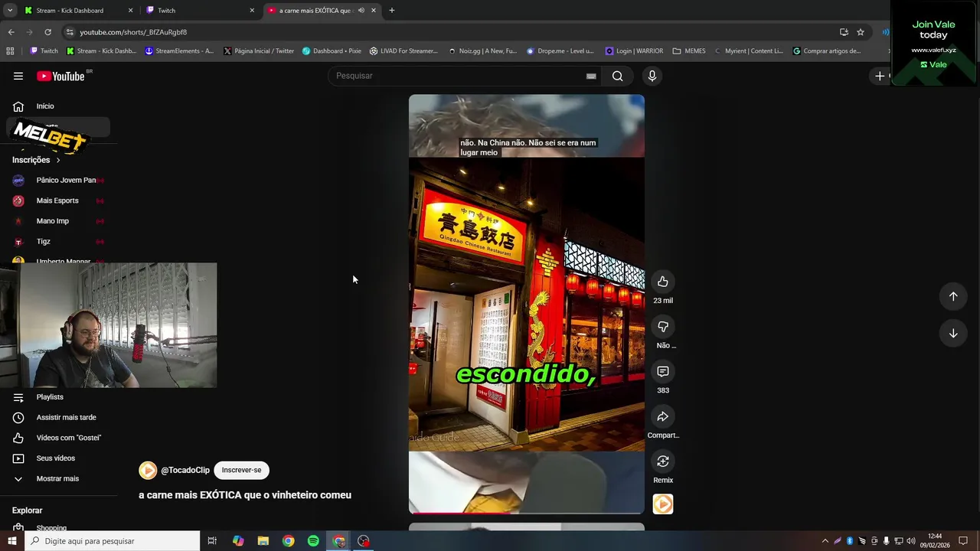
Task: Click the short video player
Action: click(527, 304)
